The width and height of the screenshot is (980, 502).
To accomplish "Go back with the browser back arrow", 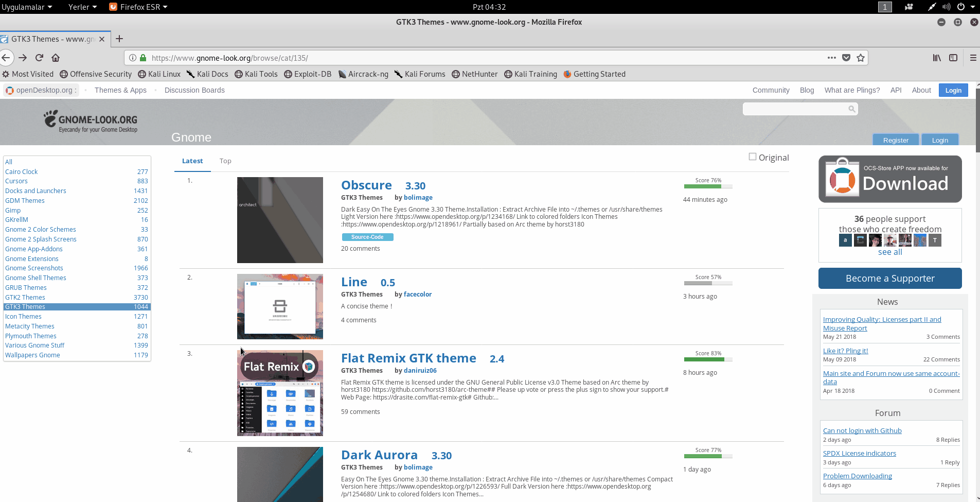I will click(5, 58).
